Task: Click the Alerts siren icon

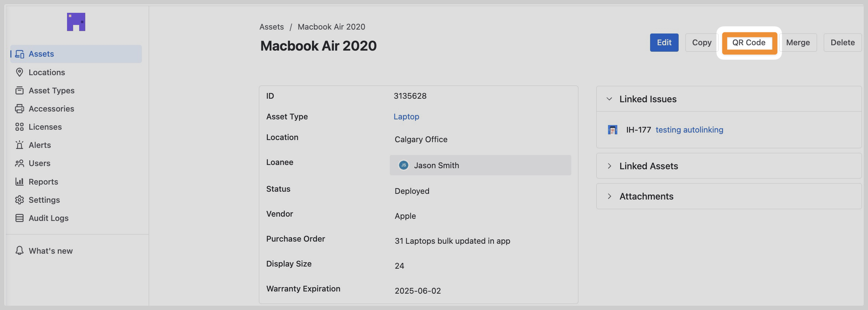Action: [20, 145]
